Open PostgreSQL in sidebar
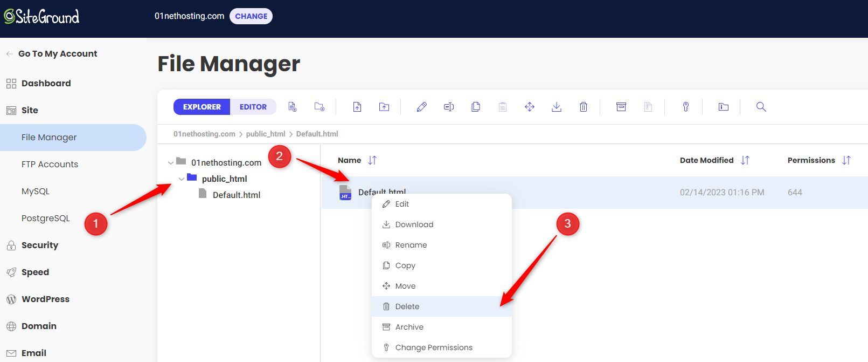This screenshot has width=868, height=362. tap(46, 218)
